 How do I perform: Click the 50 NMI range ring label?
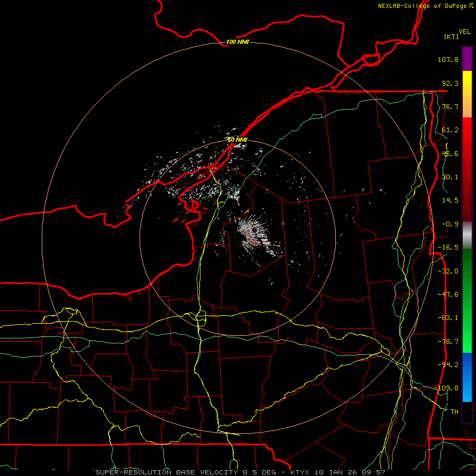click(237, 140)
